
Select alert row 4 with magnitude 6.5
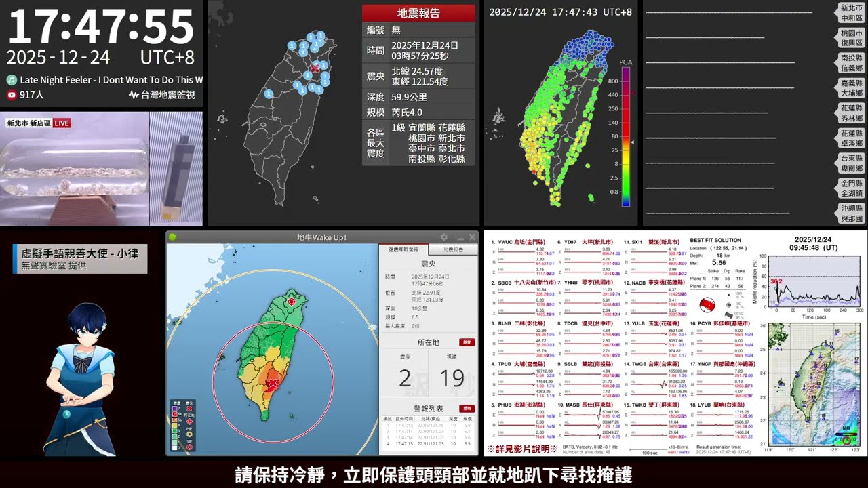point(428,443)
